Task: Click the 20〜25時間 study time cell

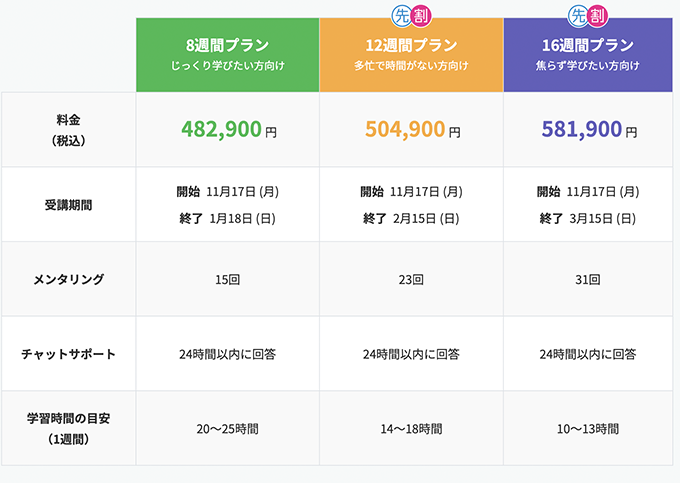Action: click(228, 428)
